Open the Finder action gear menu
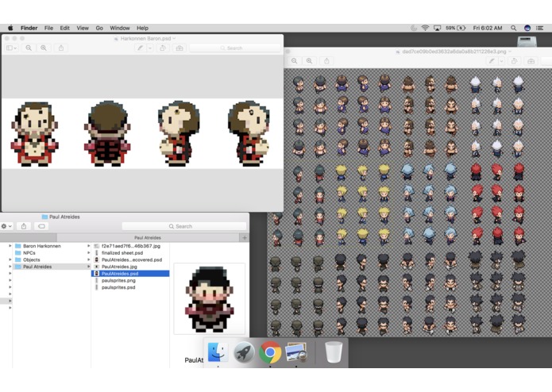The image size is (552, 392). pyautogui.click(x=6, y=226)
